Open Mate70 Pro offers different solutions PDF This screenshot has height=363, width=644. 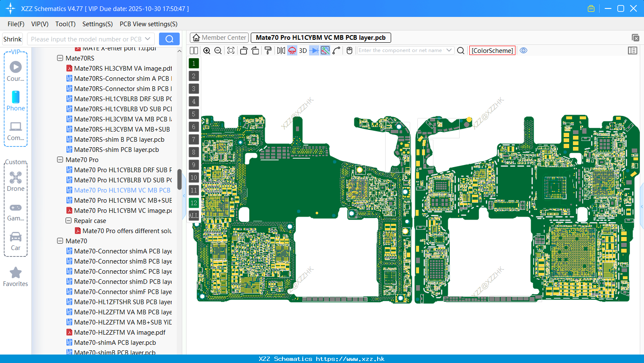click(x=123, y=231)
